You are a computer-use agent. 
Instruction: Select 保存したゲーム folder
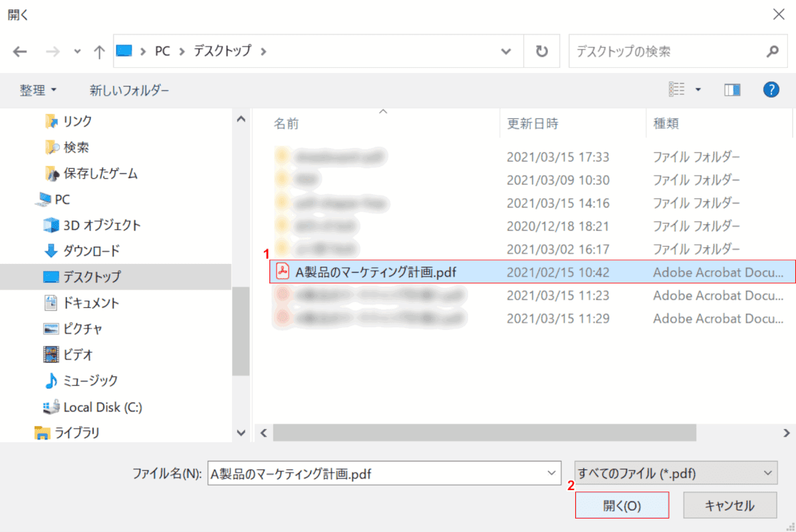91,173
